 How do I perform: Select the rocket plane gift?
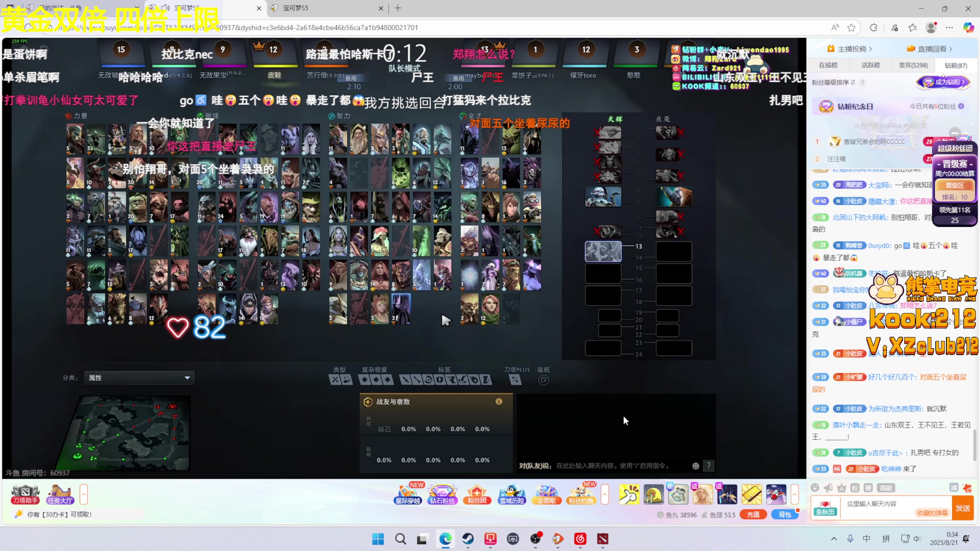pos(776,494)
